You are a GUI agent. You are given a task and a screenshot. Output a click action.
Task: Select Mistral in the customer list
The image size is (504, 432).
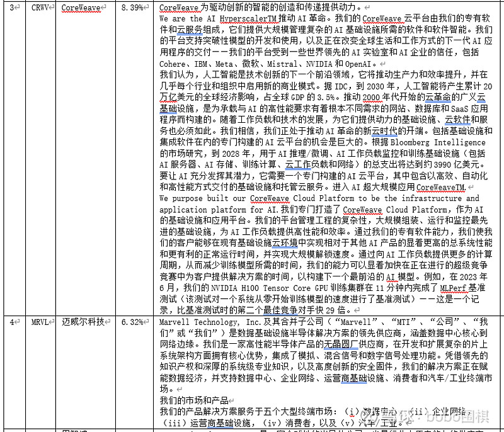point(282,64)
